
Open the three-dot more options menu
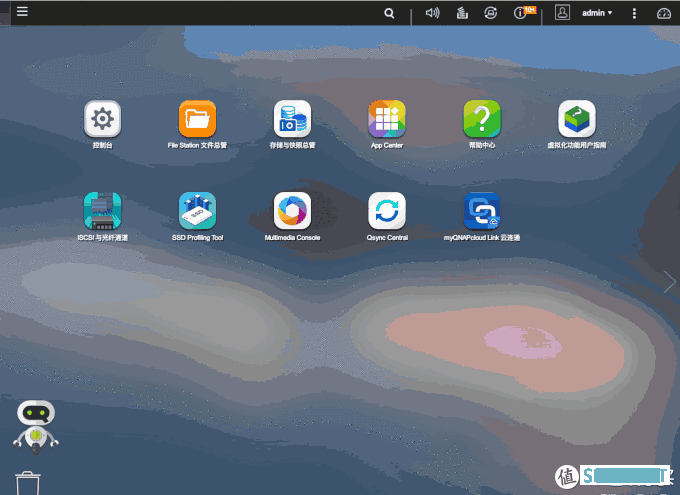[x=634, y=13]
